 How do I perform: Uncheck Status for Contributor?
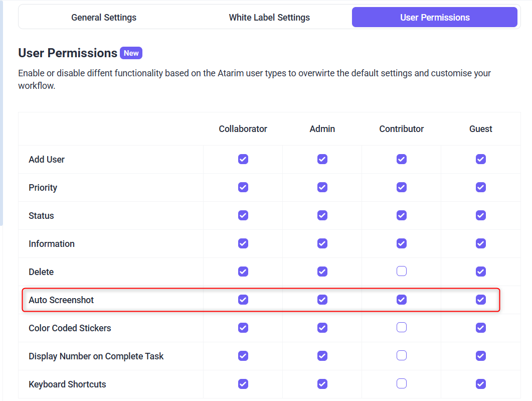click(x=402, y=215)
